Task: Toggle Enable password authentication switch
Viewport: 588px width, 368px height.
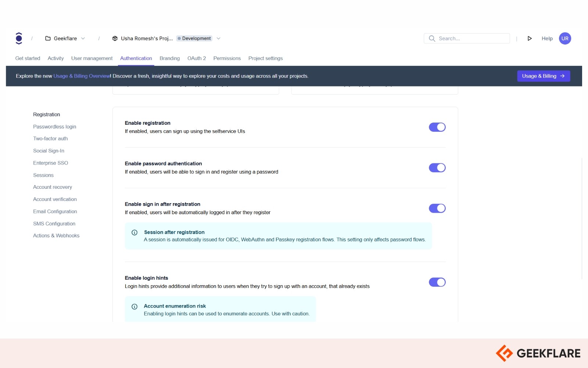Action: (437, 168)
